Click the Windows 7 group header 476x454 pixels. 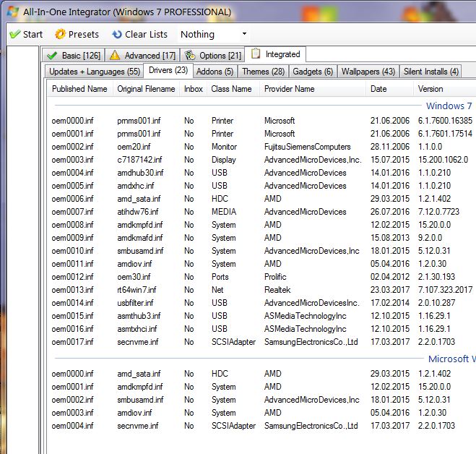(449, 106)
